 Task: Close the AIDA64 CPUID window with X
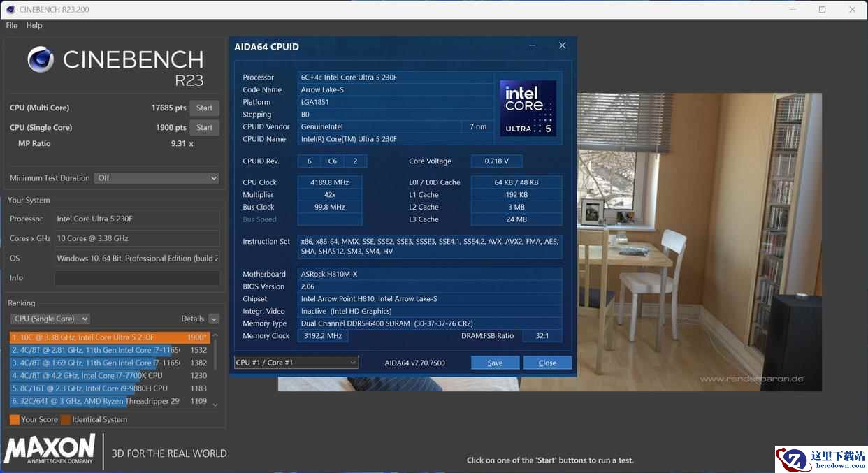[x=562, y=45]
